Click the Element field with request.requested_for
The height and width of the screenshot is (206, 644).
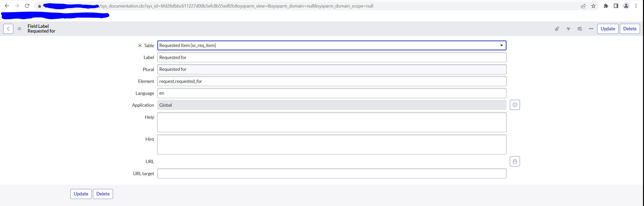(x=332, y=81)
